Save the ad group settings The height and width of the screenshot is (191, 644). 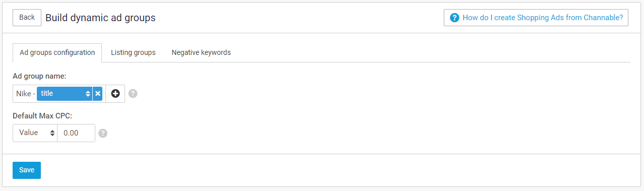pos(27,170)
